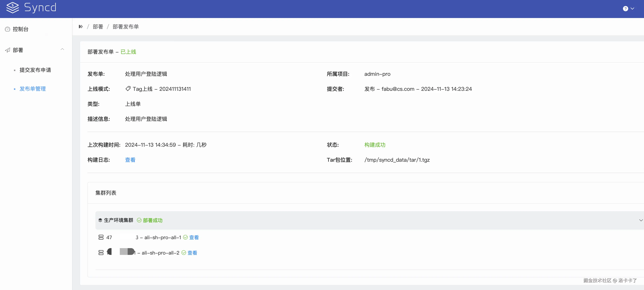This screenshot has height=290, width=644.
Task: Select 提交发布申请 in sidebar
Action: [35, 70]
